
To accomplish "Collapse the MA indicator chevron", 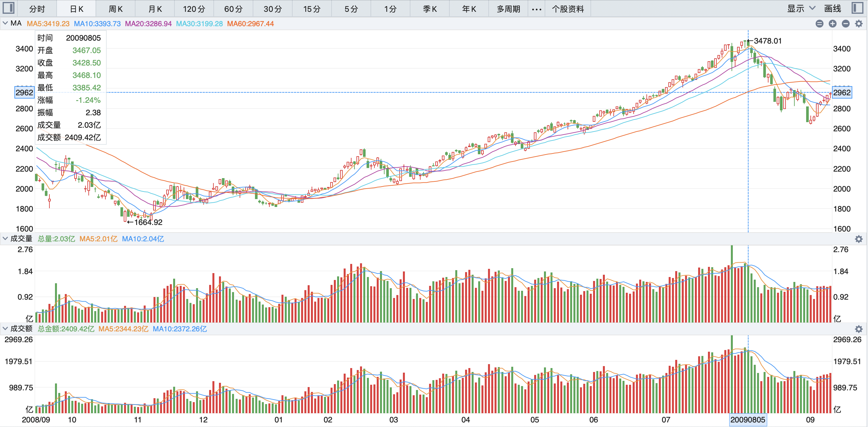I will click(x=5, y=23).
